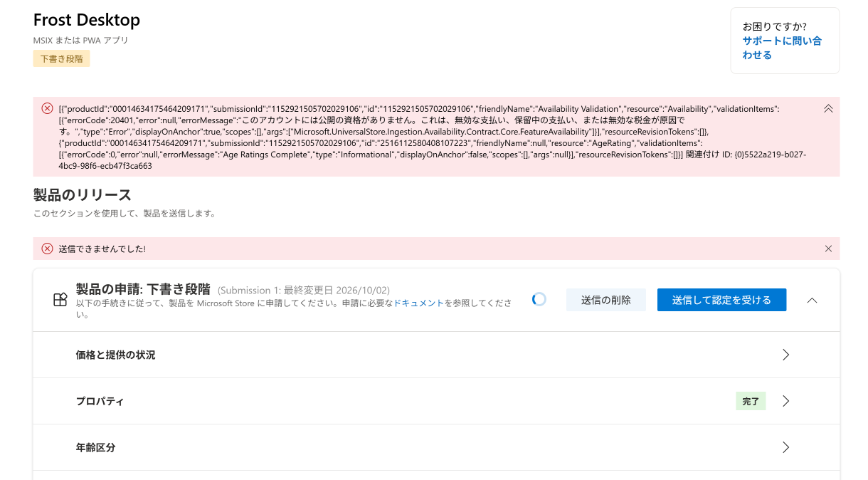
Task: Open the ドキュメント link
Action: [419, 303]
